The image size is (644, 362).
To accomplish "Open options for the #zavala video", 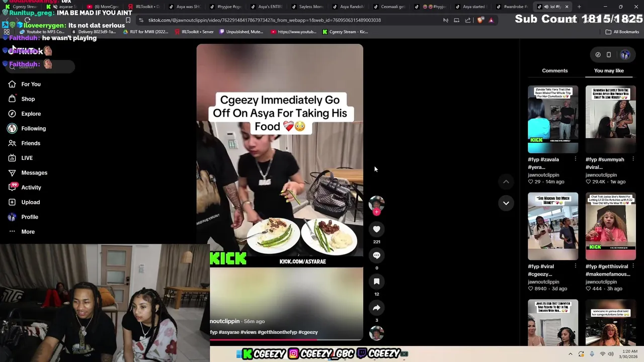I will pos(576,159).
